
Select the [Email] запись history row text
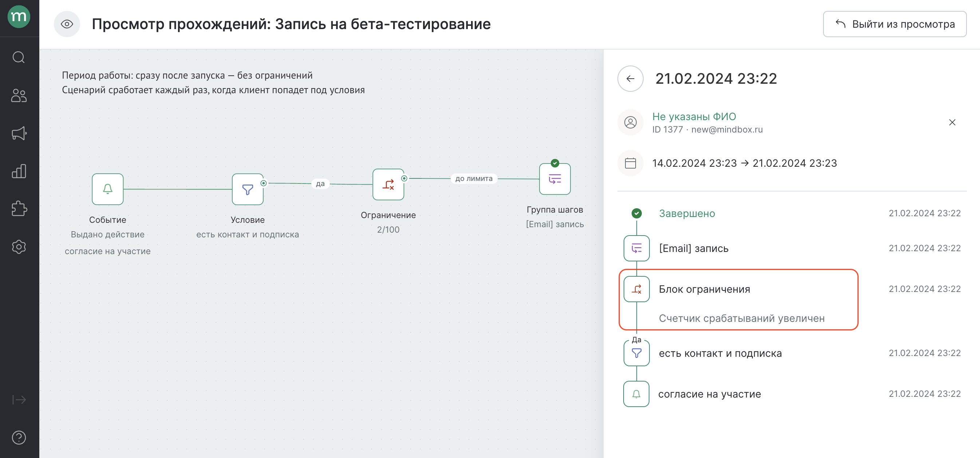(693, 248)
